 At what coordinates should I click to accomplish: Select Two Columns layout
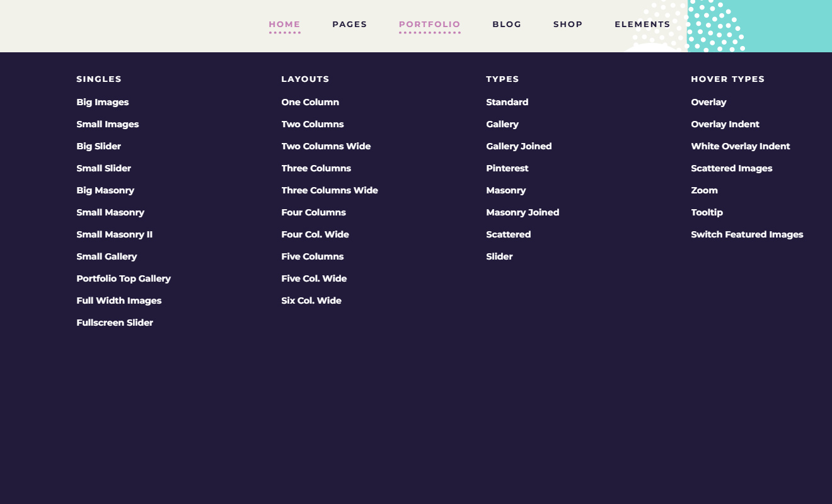[313, 124]
